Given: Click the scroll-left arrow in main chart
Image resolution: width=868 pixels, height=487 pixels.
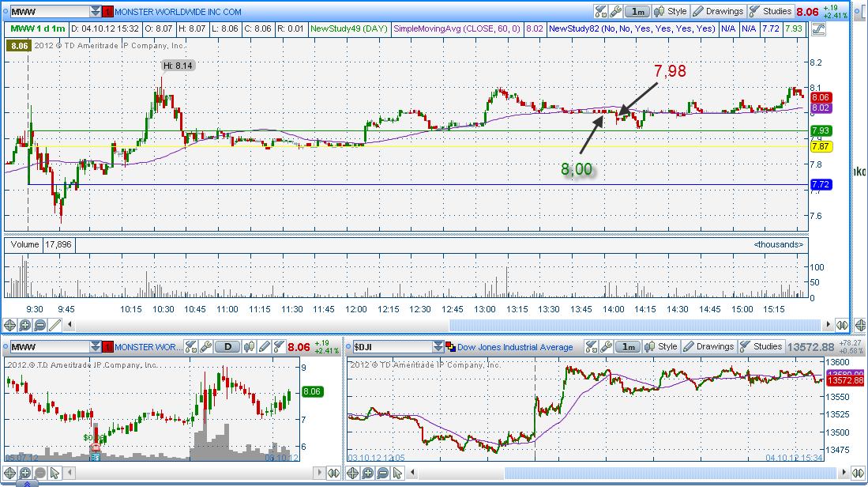Looking at the screenshot, I should click(x=70, y=325).
